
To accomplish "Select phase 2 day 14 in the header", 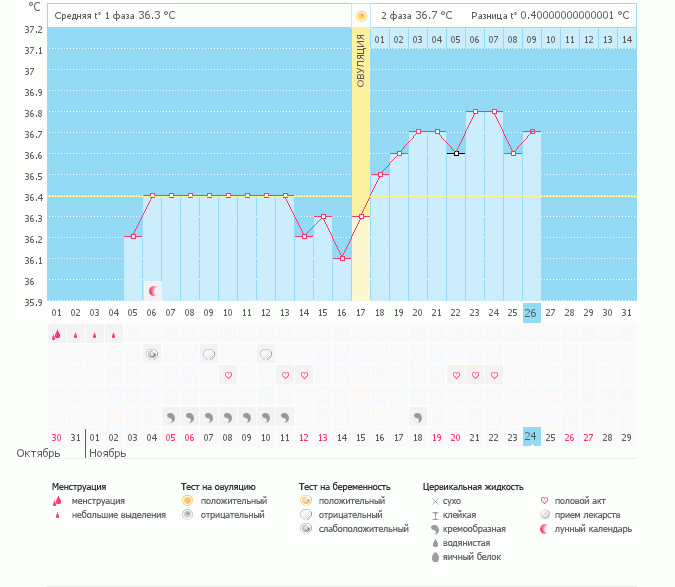I will pos(626,39).
